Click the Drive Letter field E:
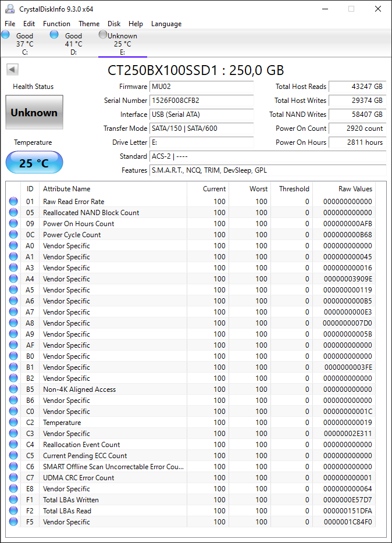The image size is (392, 543). pyautogui.click(x=202, y=142)
